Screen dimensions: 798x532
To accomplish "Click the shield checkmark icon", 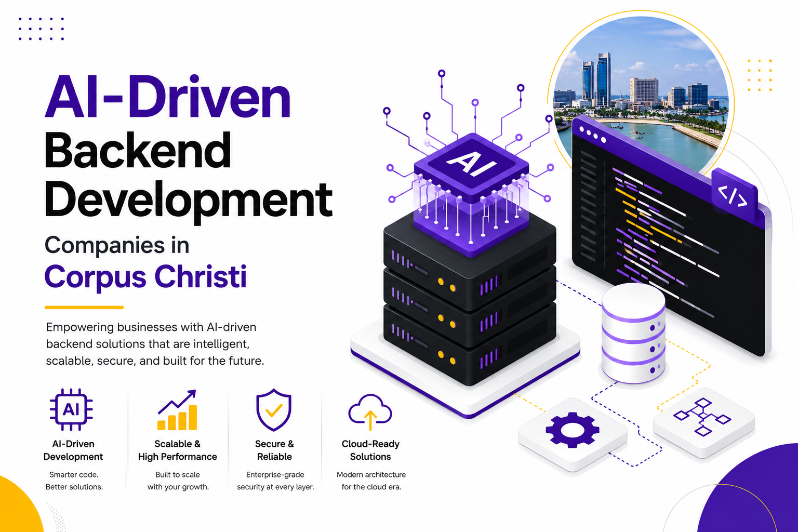I will tap(274, 410).
